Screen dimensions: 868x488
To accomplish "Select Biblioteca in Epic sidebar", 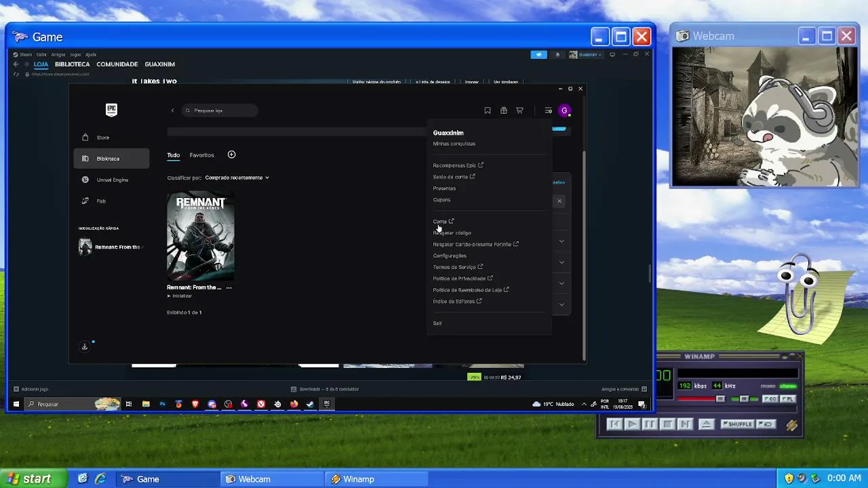I will point(111,159).
